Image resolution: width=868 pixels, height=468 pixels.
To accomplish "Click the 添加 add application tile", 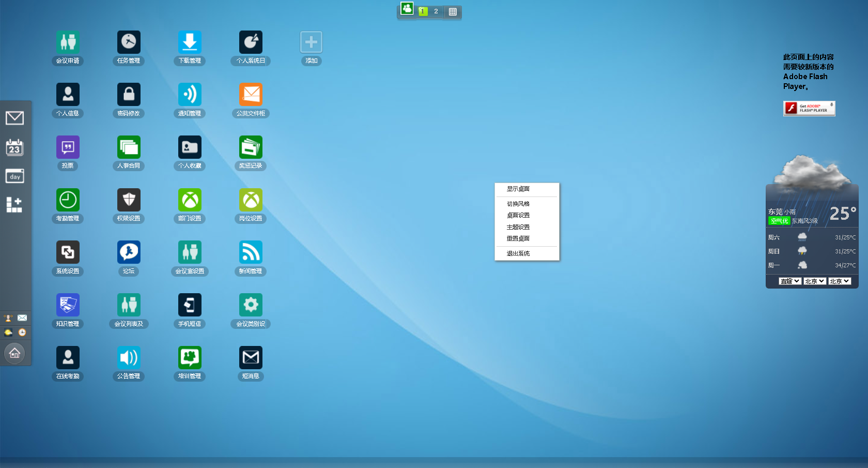I will point(311,42).
